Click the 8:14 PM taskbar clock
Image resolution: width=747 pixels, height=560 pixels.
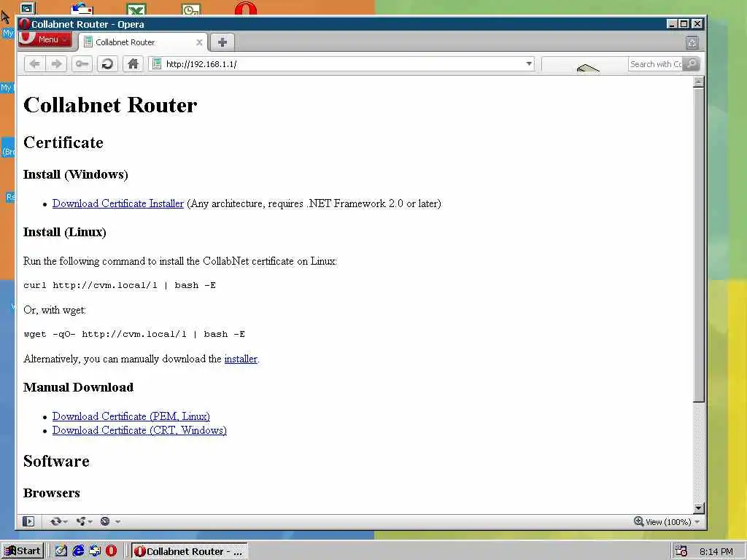716,552
